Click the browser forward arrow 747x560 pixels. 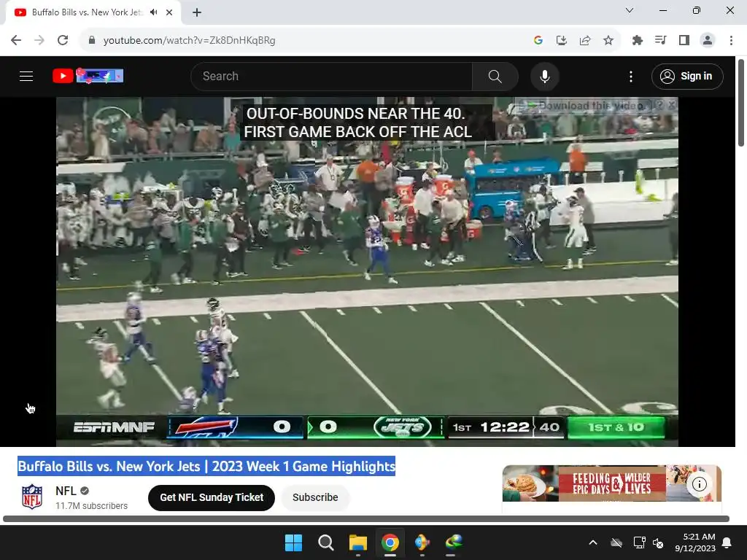39,41
